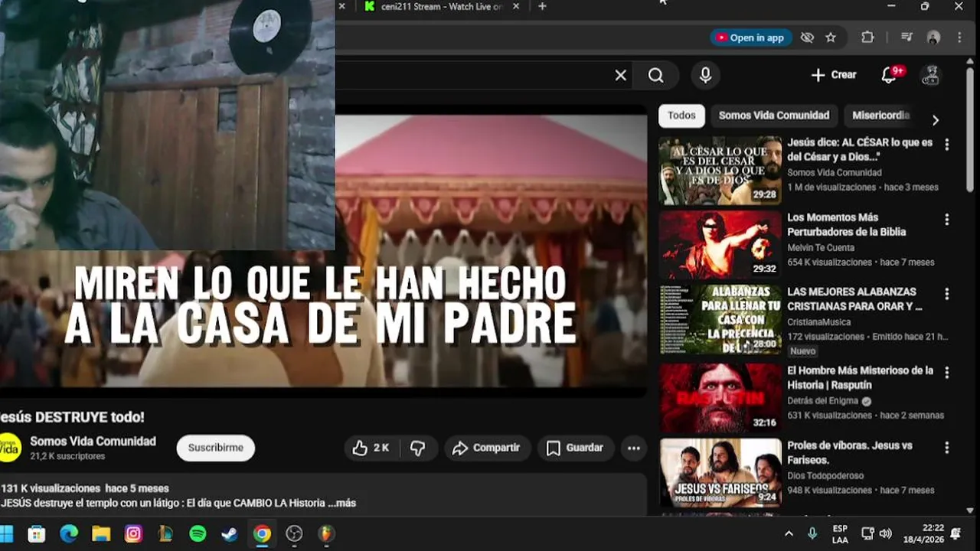Viewport: 980px width, 551px height.
Task: Switch to OBS Studio in taskbar
Action: click(294, 533)
